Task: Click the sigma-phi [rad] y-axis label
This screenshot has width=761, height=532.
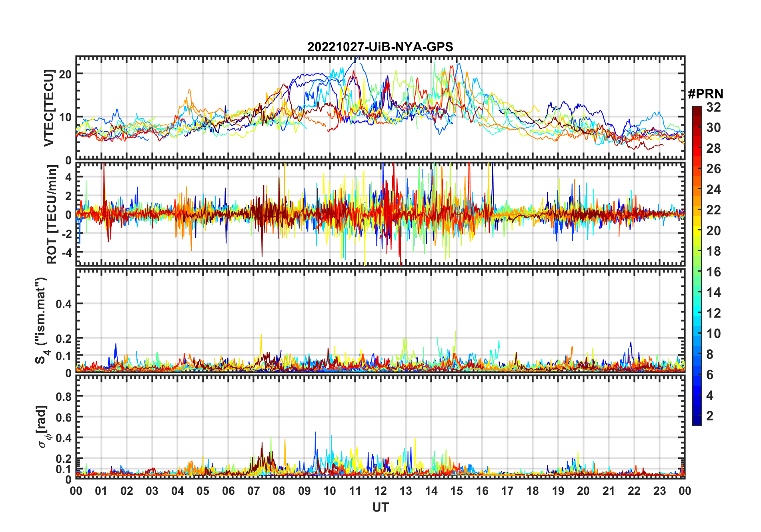Action: click(43, 426)
